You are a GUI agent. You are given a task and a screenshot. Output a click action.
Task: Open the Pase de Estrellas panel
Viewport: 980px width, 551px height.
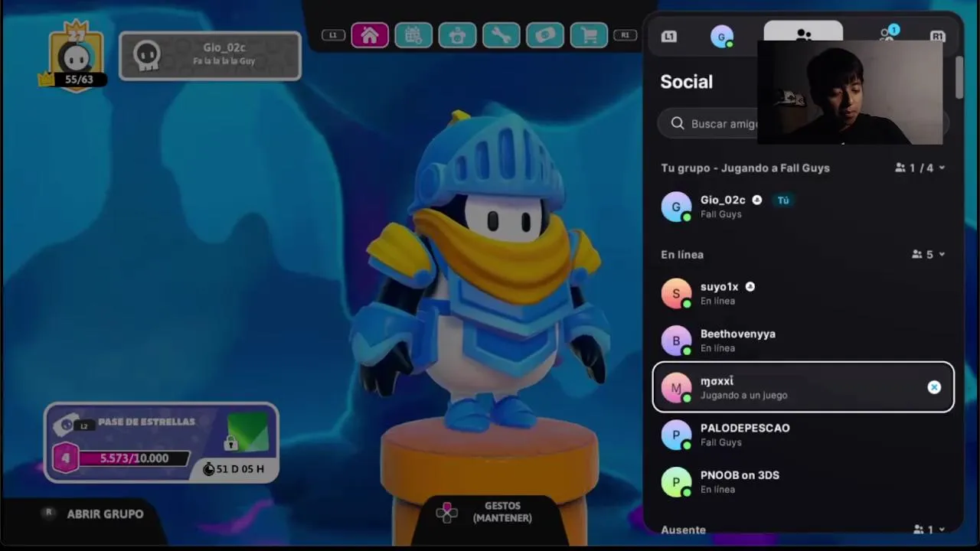click(162, 443)
